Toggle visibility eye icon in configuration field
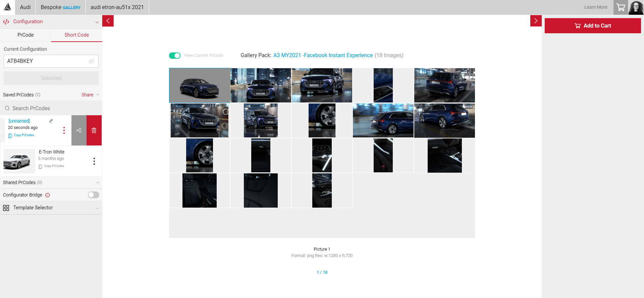This screenshot has width=644, height=298. coord(92,61)
